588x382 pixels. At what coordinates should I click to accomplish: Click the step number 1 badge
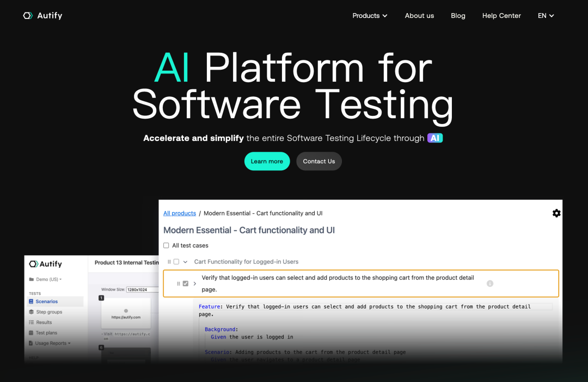tap(101, 298)
